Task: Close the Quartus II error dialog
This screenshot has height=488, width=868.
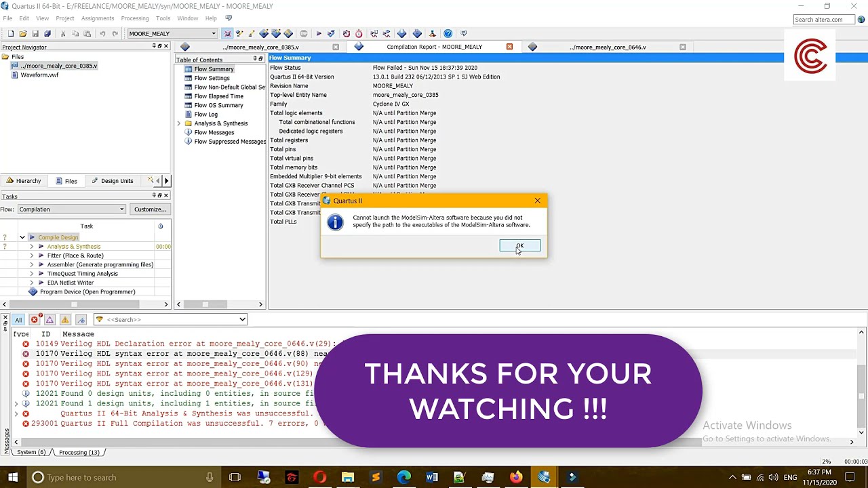Action: [538, 201]
